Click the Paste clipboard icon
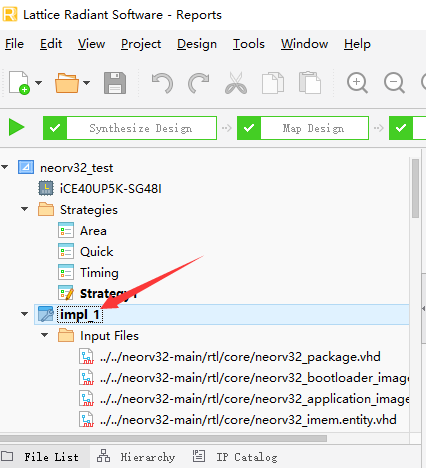426x468 pixels. pos(310,83)
